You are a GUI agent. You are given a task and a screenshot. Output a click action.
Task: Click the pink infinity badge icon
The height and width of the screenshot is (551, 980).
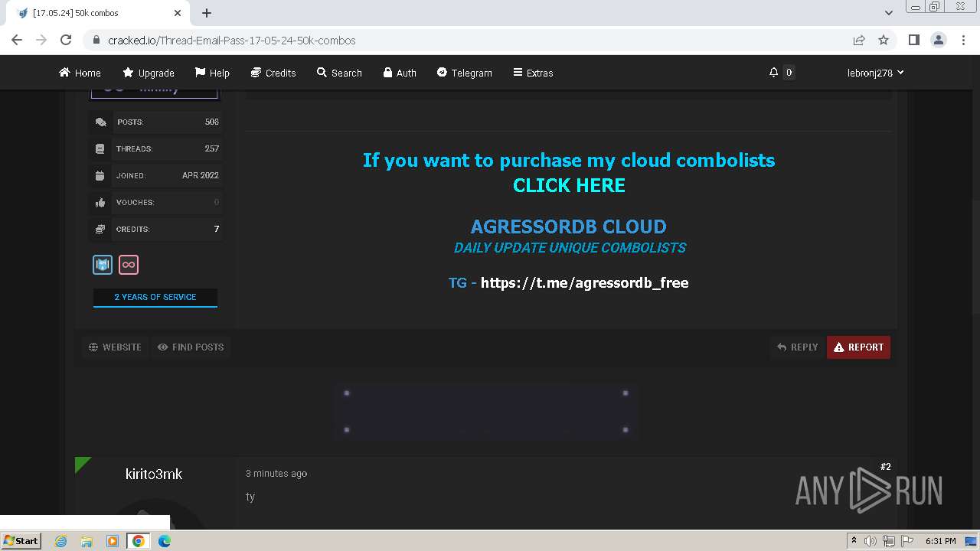pos(129,265)
